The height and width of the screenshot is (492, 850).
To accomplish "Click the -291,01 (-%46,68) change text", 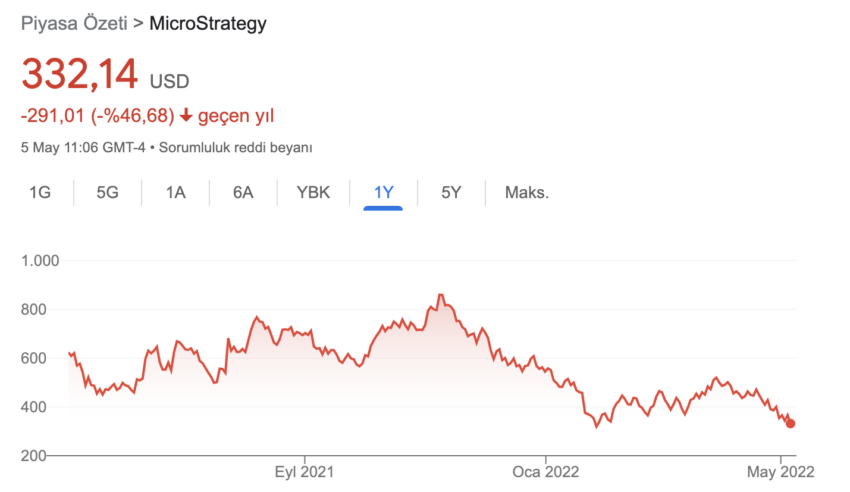I will pos(98,115).
